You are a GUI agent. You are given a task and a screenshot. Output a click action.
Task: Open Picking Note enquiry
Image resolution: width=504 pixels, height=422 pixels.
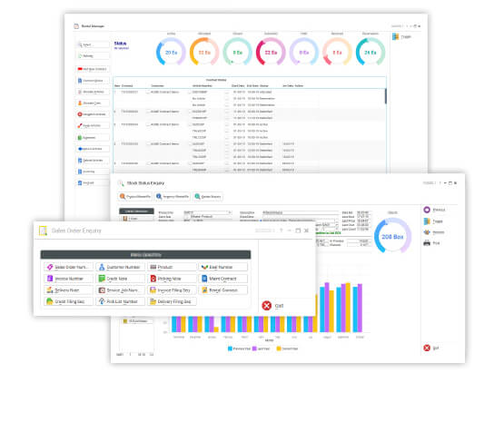pyautogui.click(x=172, y=279)
